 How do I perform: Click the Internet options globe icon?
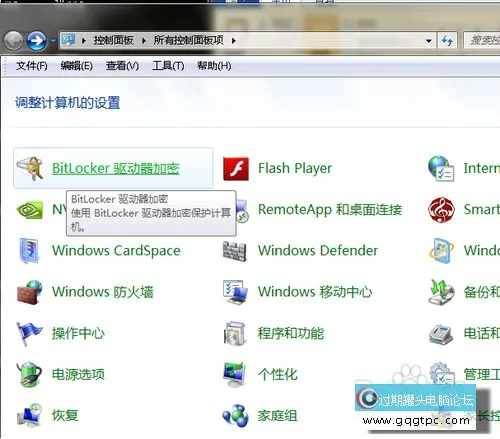coord(441,169)
